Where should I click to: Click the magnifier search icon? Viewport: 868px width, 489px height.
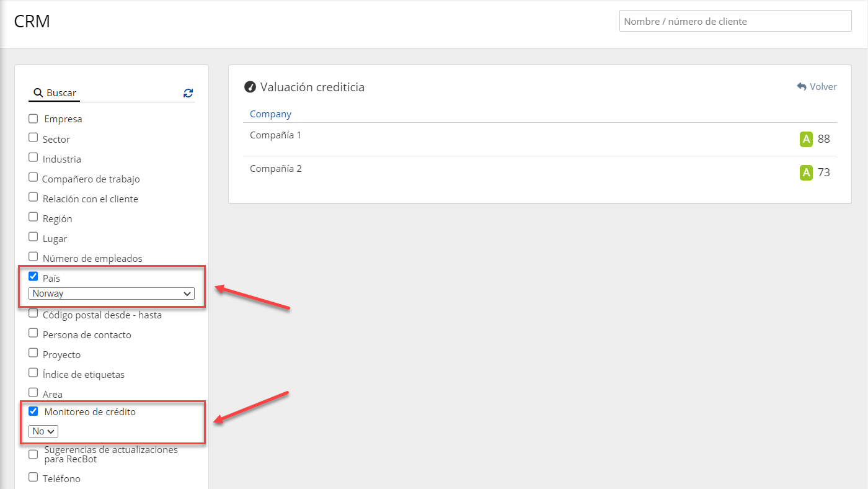[x=38, y=93]
